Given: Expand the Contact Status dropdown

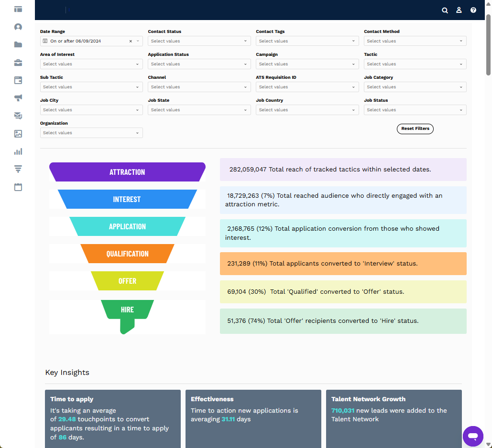Looking at the screenshot, I should coord(199,41).
